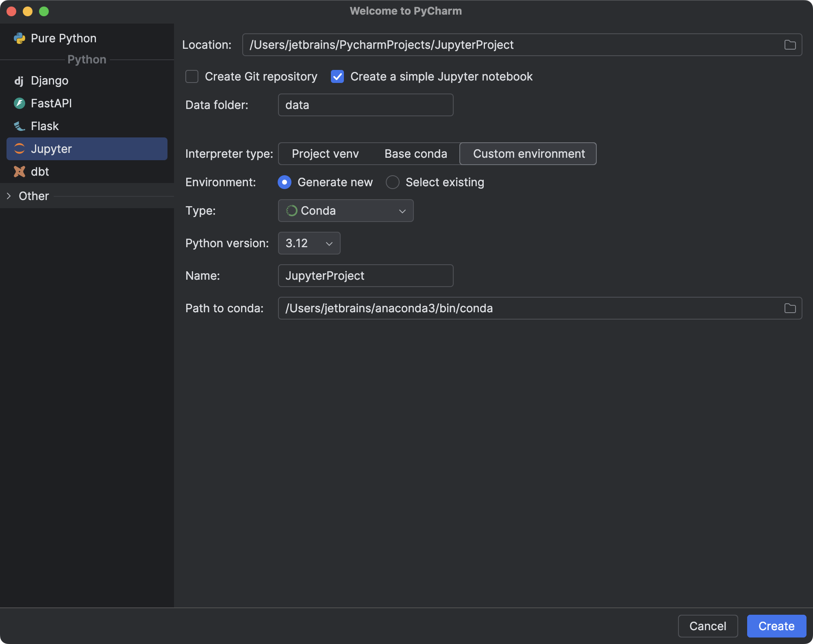Click the Flask icon
This screenshot has width=813, height=644.
[19, 126]
